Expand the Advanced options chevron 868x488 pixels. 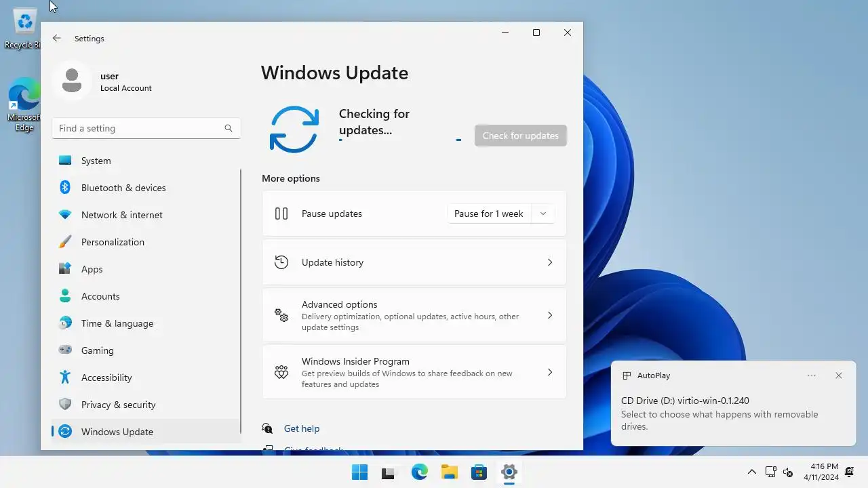[550, 315]
